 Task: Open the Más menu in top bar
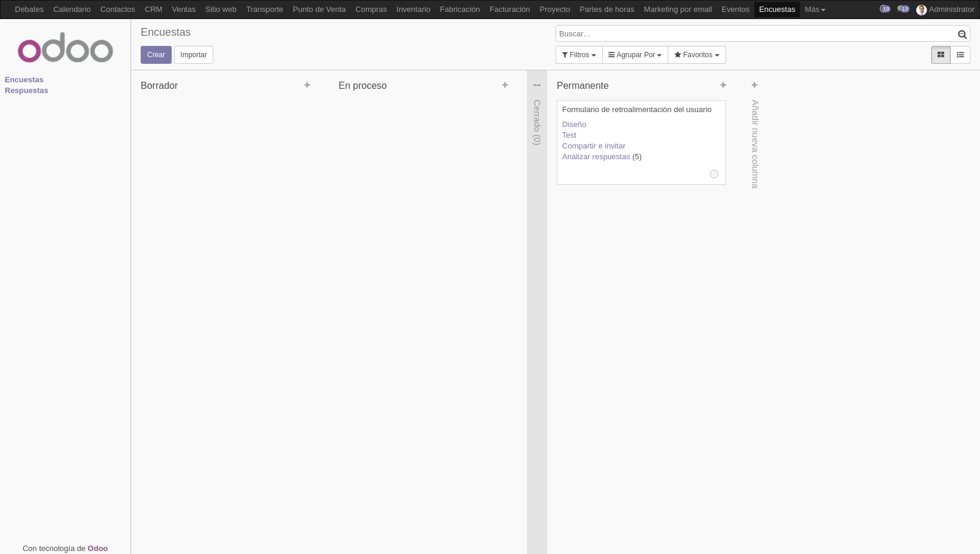tap(815, 10)
